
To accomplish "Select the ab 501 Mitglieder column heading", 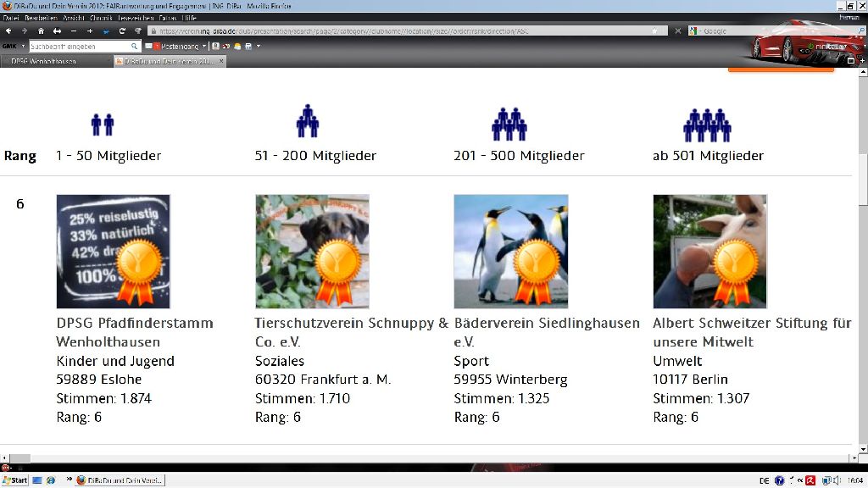I will 708,156.
